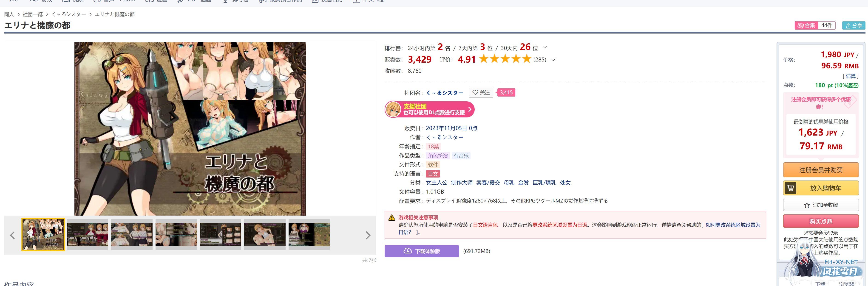The height and width of the screenshot is (286, 868).
Task: Open the 作者 link く～るシスター
Action: point(445,137)
